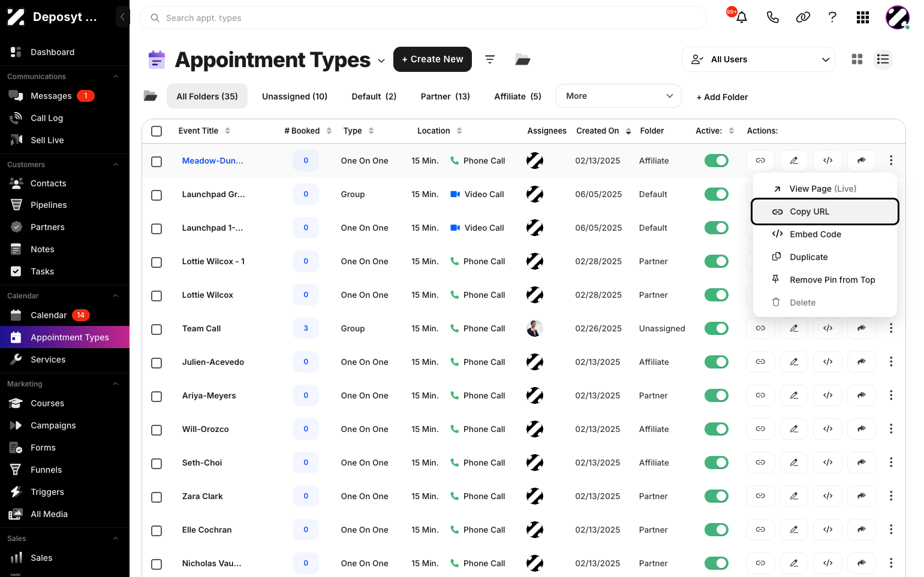
Task: Check the Launchpad Gr... row checkbox
Action: point(156,195)
